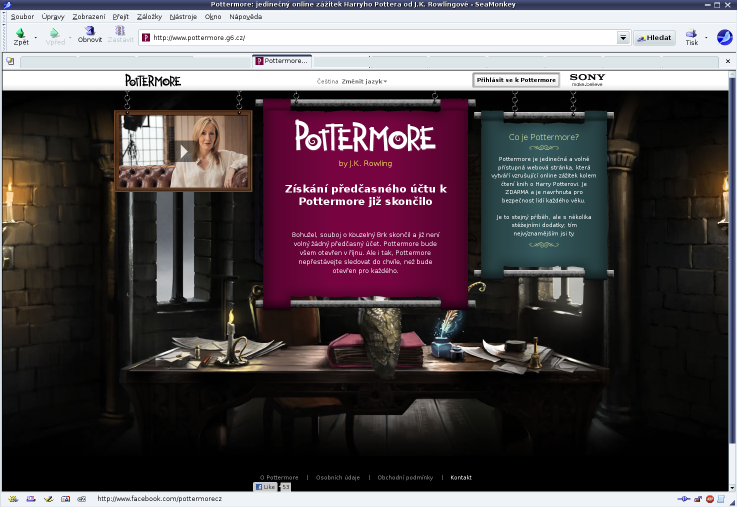737x507 pixels.
Task: Open the Mail icon in status bar
Action: click(31, 499)
